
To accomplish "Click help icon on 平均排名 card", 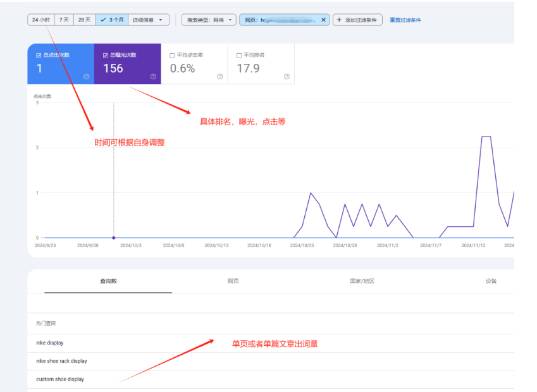I will (287, 77).
